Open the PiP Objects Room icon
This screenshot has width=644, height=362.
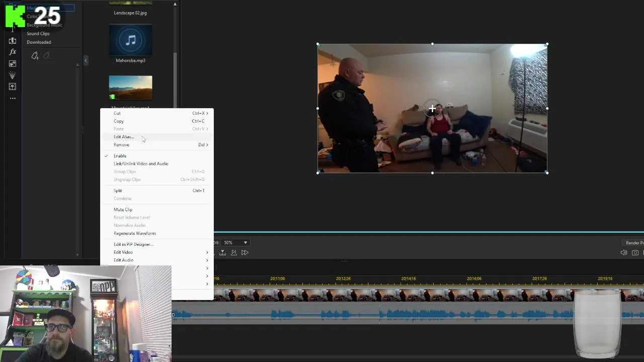point(13,63)
